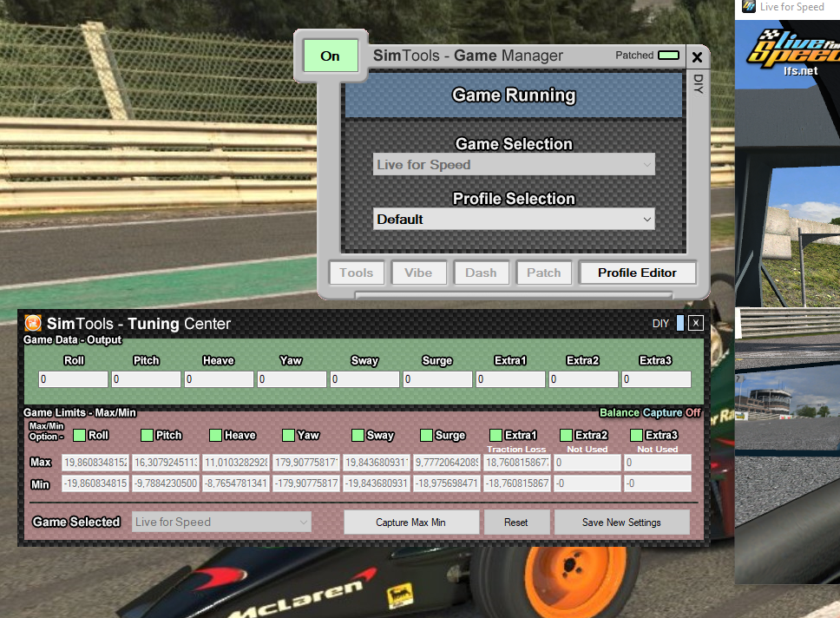This screenshot has width=840, height=618.
Task: Toggle the Heave Max/Min option checkbox
Action: point(216,435)
